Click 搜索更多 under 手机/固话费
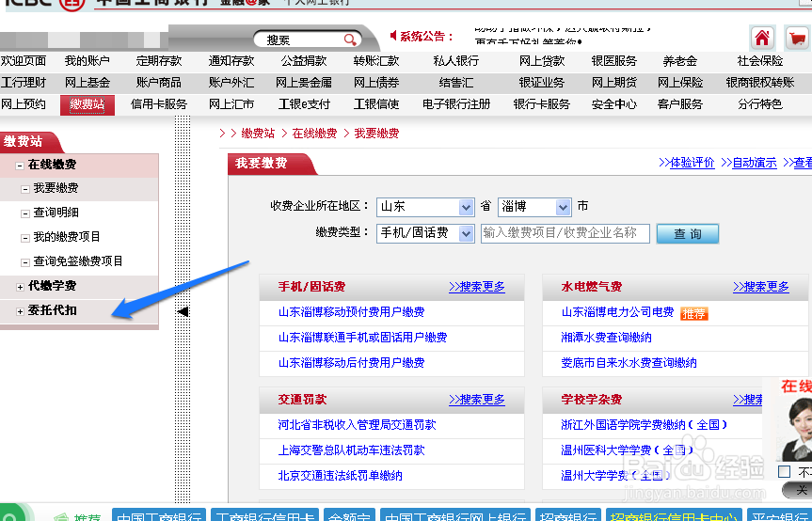The image size is (812, 521). click(476, 287)
